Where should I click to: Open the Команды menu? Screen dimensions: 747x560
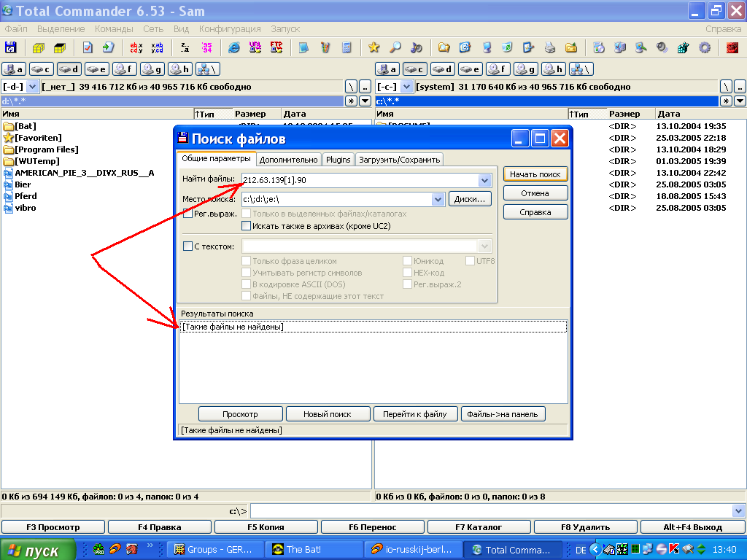114,29
